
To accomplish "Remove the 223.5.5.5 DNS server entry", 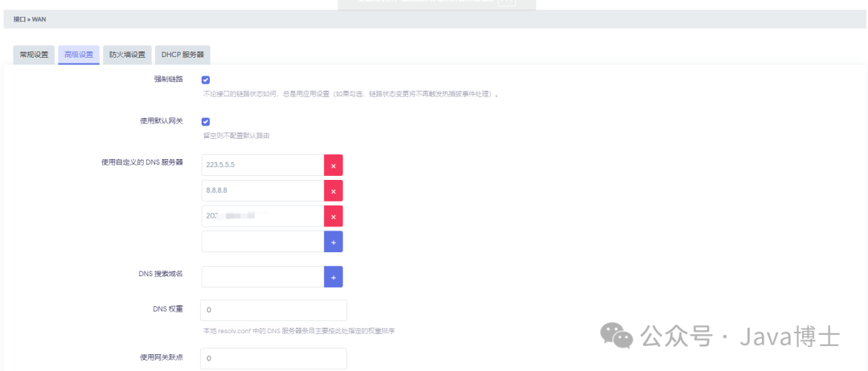I will [x=333, y=165].
